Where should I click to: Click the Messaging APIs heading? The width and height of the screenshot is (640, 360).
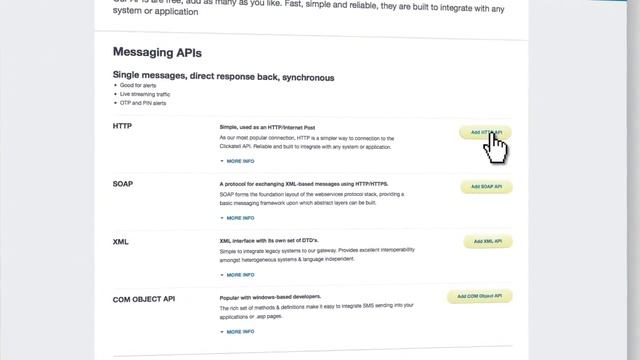pyautogui.click(x=157, y=52)
